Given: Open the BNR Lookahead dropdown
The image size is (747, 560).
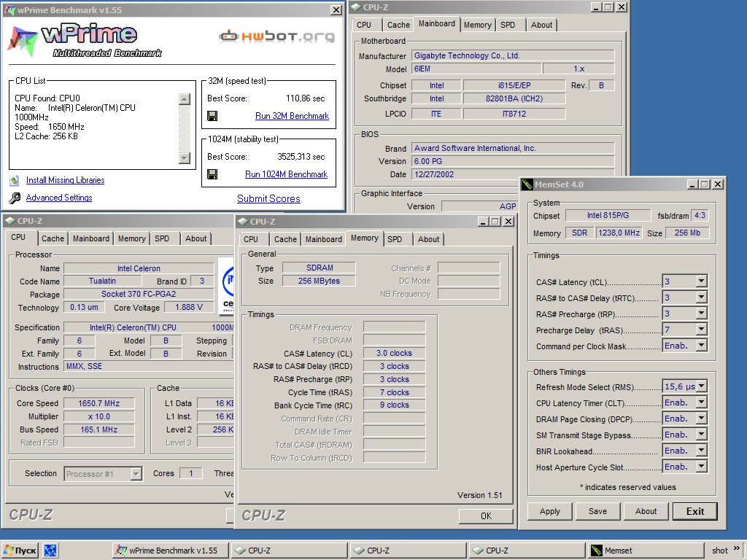Looking at the screenshot, I should tap(701, 451).
